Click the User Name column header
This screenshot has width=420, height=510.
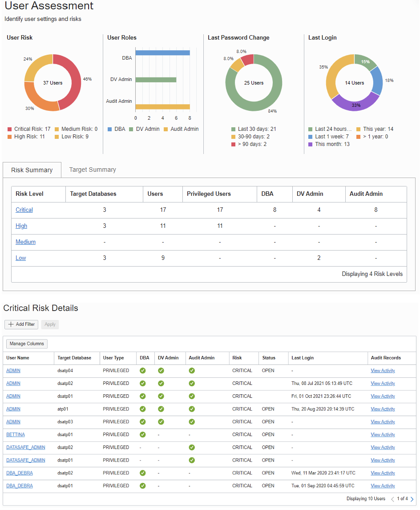pos(18,358)
